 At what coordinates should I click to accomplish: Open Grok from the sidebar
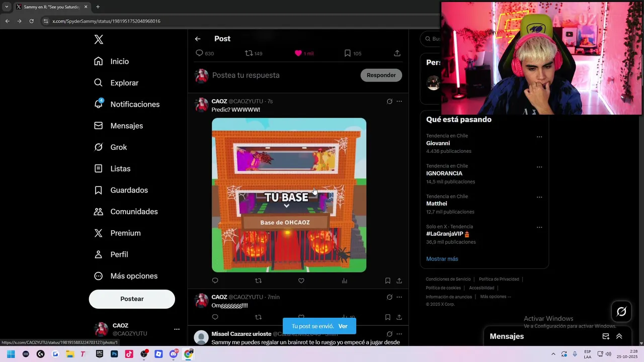pos(110,147)
